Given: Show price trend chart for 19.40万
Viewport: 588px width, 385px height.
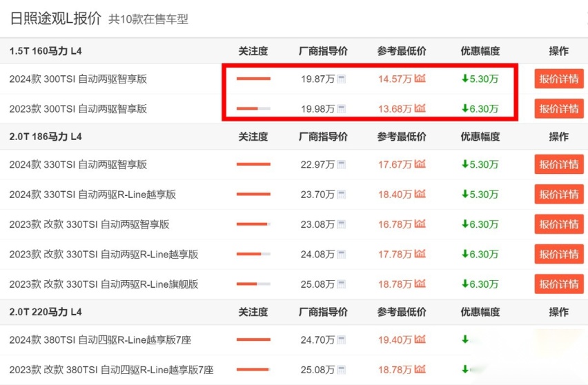Looking at the screenshot, I should pos(420,339).
